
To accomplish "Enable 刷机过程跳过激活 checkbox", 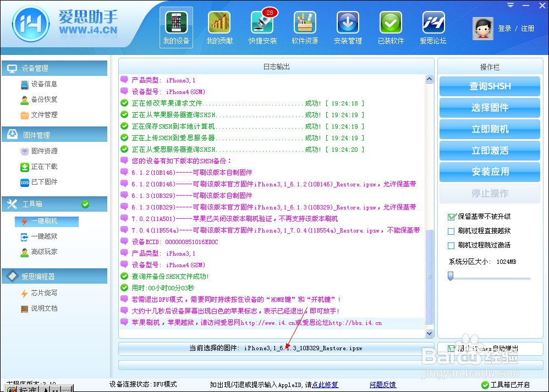I will coord(451,246).
